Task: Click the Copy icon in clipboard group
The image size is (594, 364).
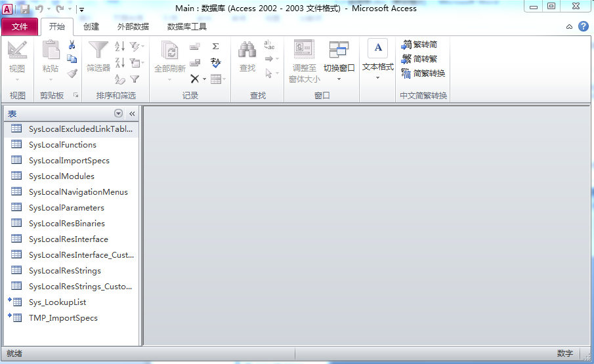Action: (72, 59)
